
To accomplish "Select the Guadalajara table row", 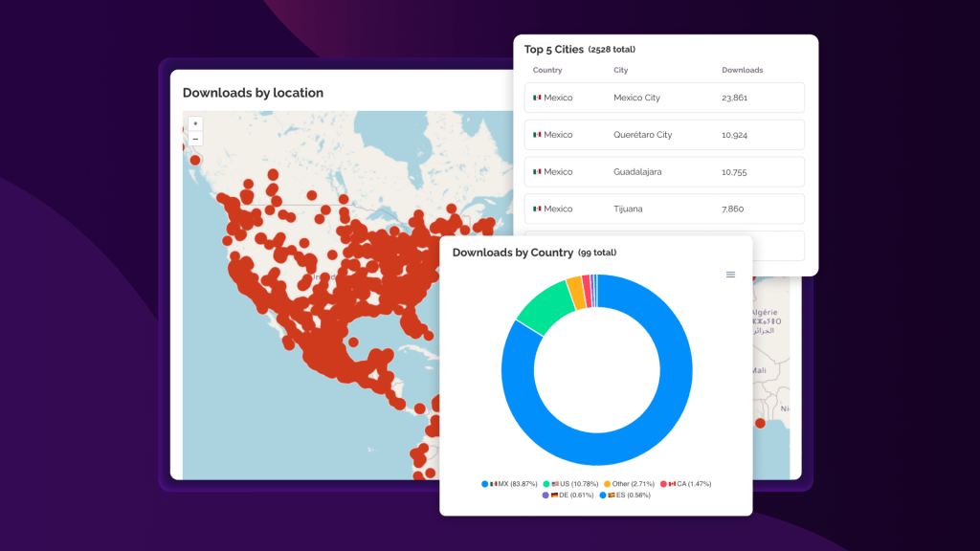I will point(664,172).
